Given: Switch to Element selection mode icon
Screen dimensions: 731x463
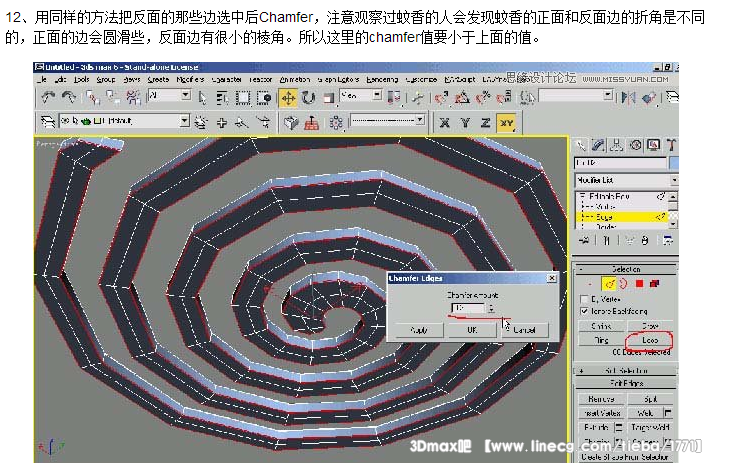Looking at the screenshot, I should [655, 283].
